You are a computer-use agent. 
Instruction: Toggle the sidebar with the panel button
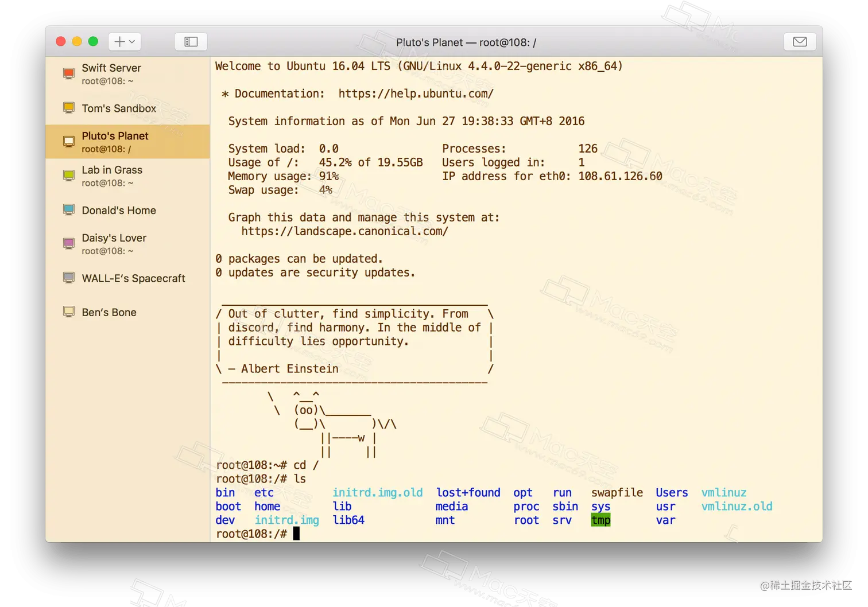point(191,41)
